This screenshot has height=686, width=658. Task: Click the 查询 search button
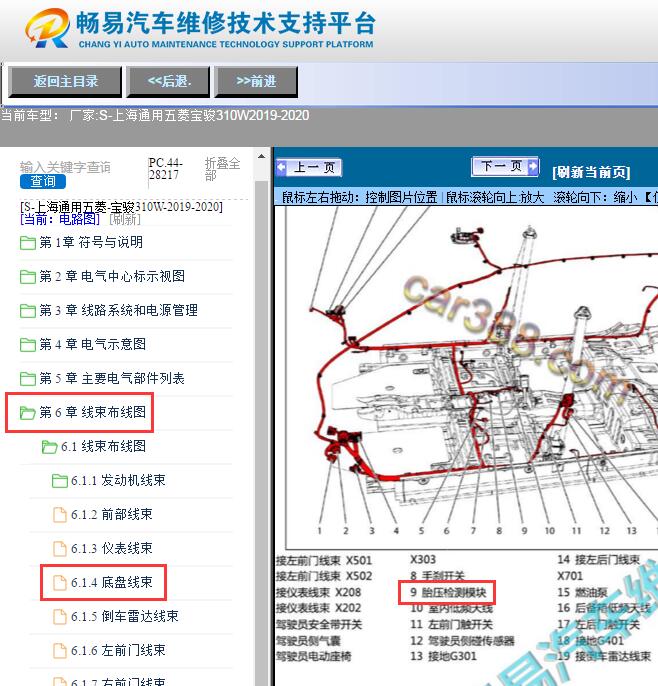(x=43, y=181)
